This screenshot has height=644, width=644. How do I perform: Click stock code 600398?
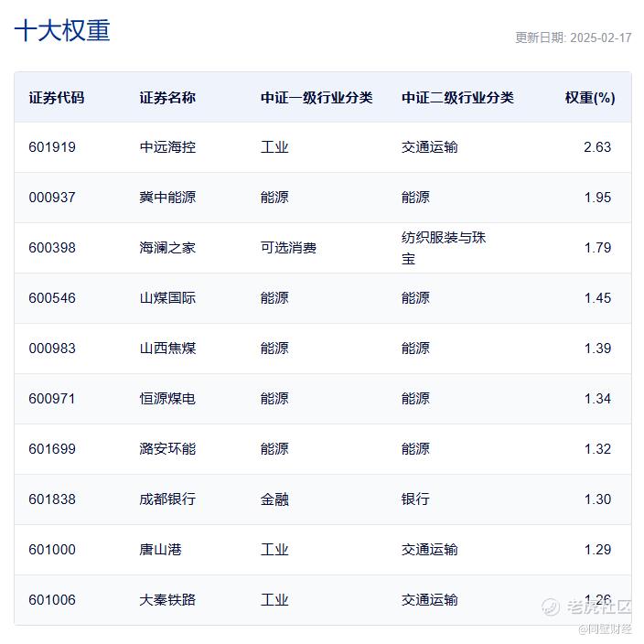pos(52,248)
